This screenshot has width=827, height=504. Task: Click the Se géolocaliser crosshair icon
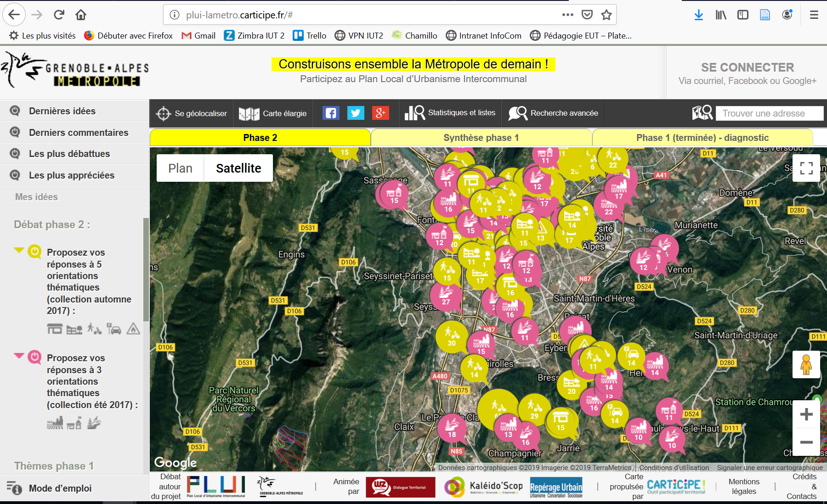click(163, 113)
